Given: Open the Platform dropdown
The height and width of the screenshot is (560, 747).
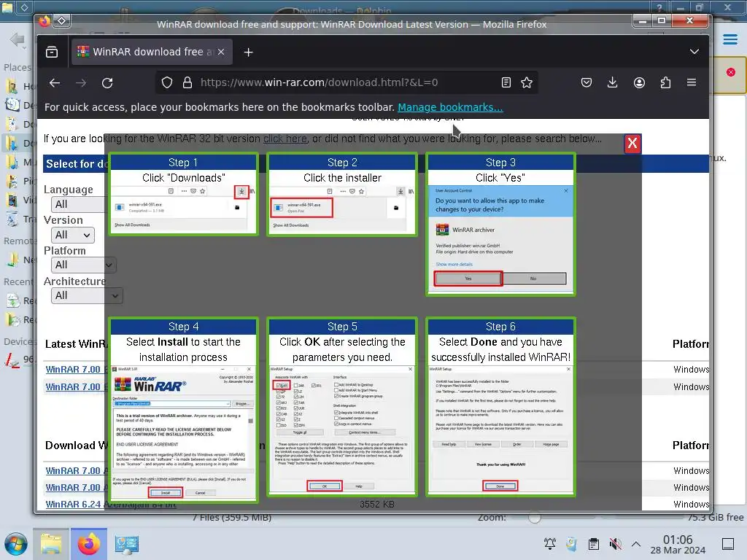Looking at the screenshot, I should (x=83, y=265).
